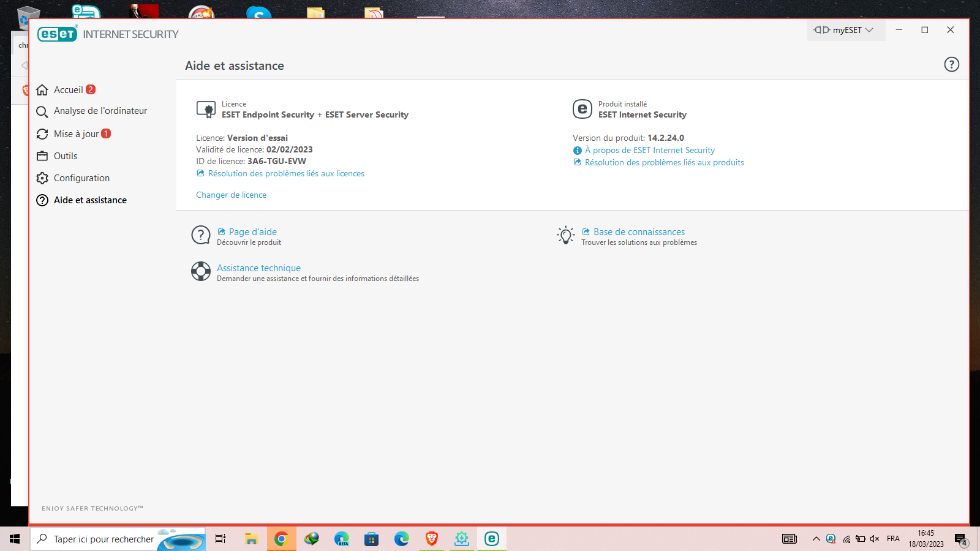The width and height of the screenshot is (980, 551).
Task: Click the magnifier icon for computer scan
Action: coord(42,111)
